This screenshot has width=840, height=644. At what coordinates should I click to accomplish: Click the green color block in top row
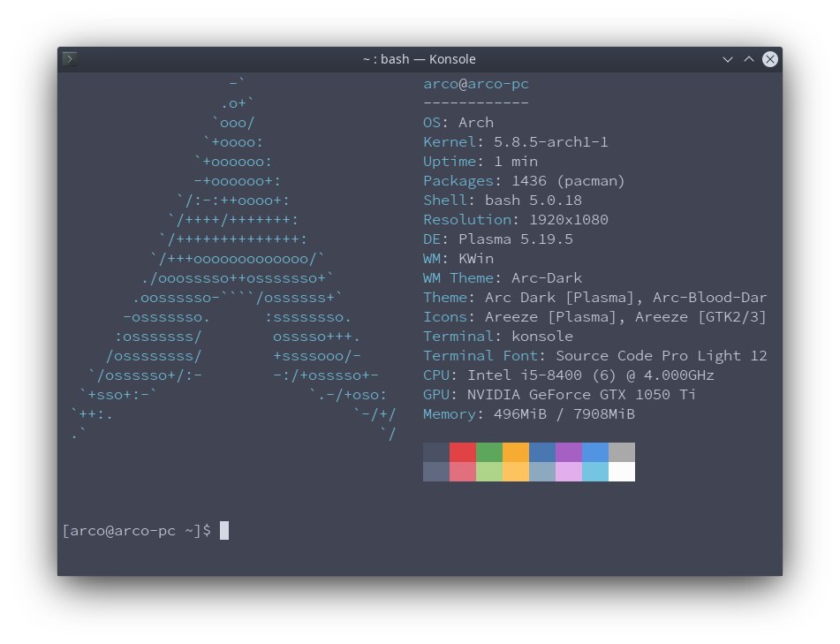[x=489, y=452]
